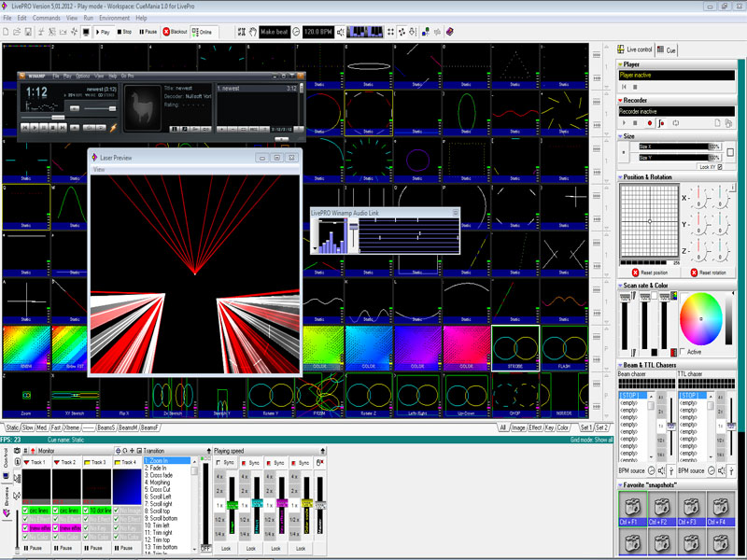The width and height of the screenshot is (747, 560).
Task: Click the red record icon in Recorder panel
Action: (x=650, y=123)
